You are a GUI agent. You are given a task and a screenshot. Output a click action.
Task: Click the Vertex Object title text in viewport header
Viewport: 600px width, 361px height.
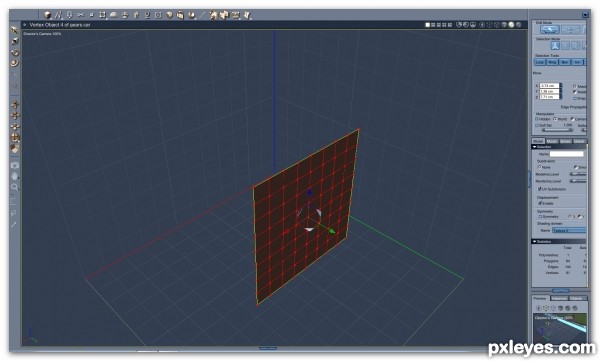click(60, 25)
